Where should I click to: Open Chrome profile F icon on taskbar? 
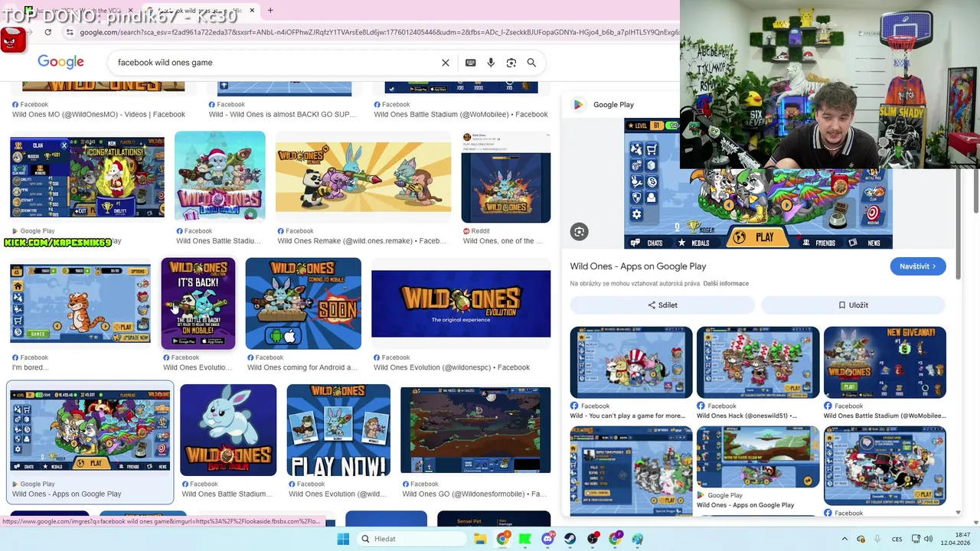(616, 539)
